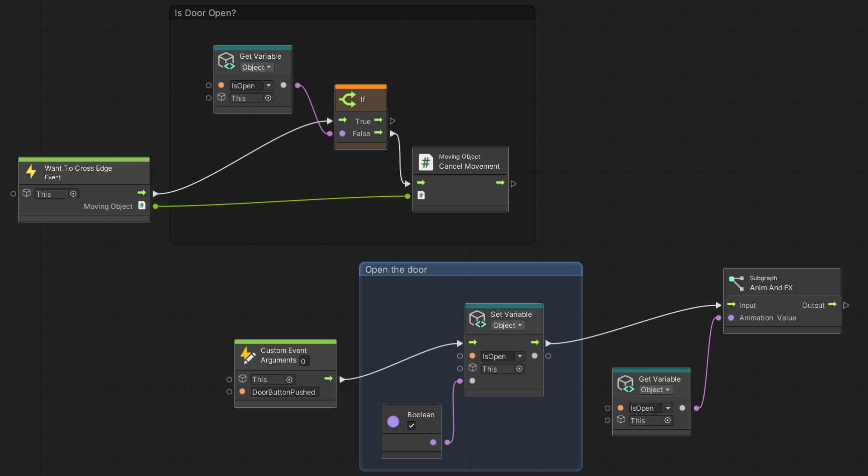Click the Anim And FX subgraph icon
The height and width of the screenshot is (476, 868).
736,283
